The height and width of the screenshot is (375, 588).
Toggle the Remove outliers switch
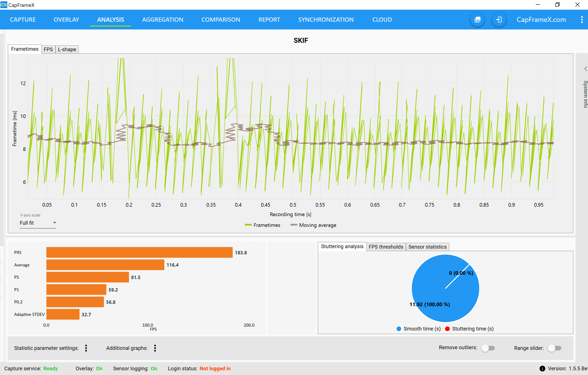(x=488, y=348)
